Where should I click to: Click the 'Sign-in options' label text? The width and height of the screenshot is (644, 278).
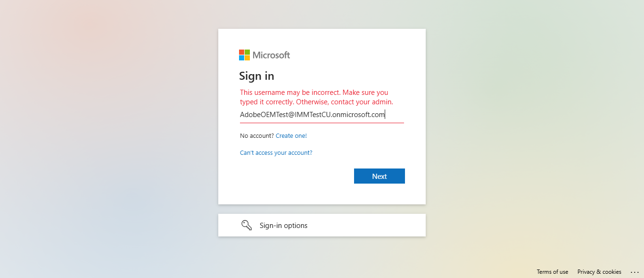283,226
